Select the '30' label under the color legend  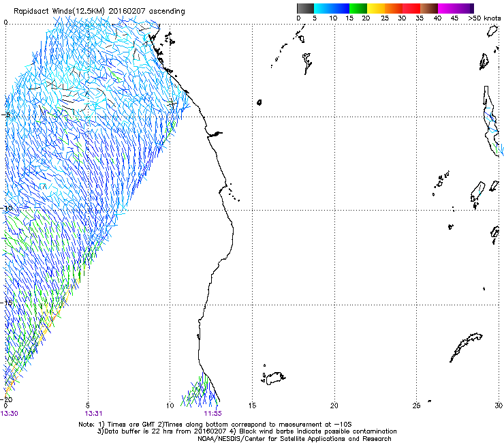coord(402,18)
